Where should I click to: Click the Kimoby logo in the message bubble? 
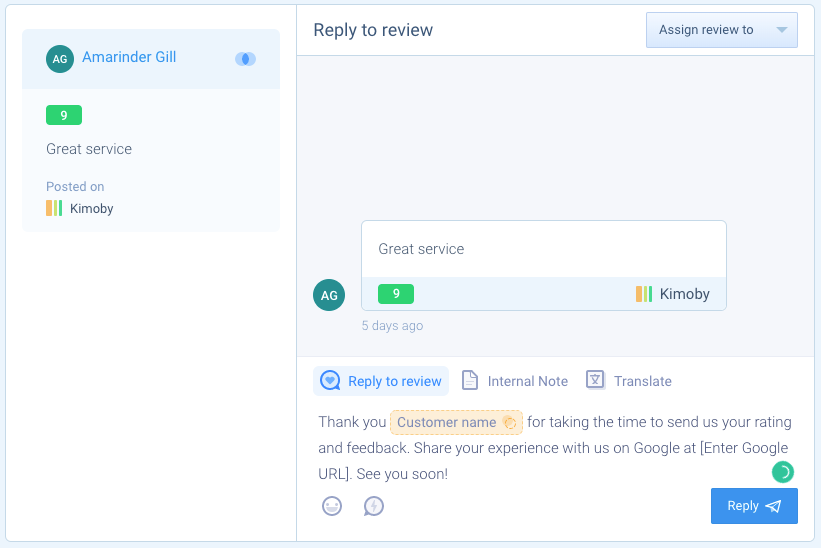pyautogui.click(x=644, y=294)
